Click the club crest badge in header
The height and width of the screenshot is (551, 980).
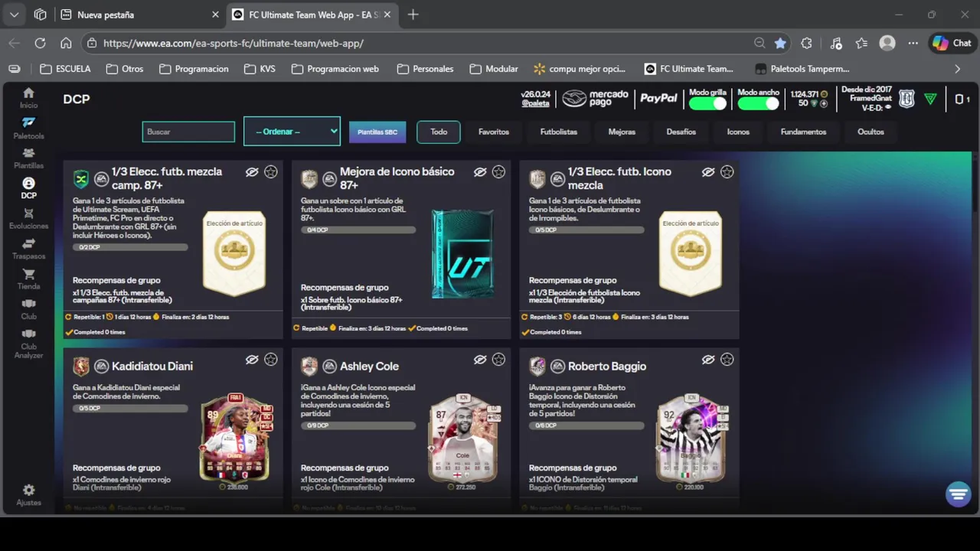(906, 99)
